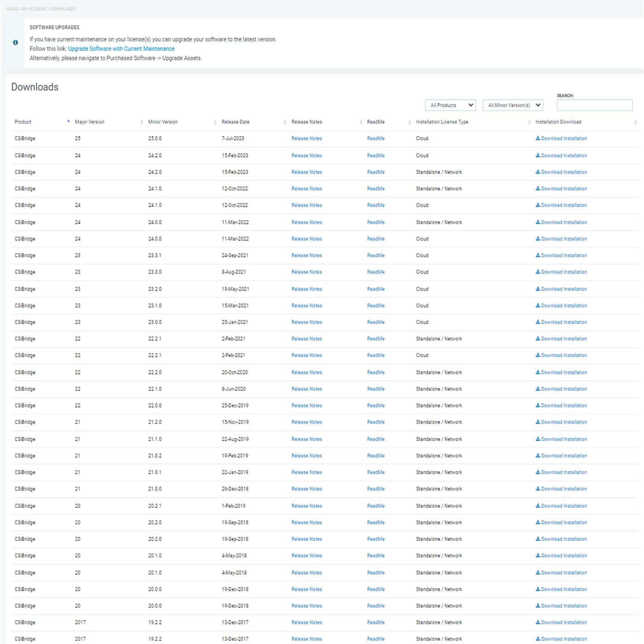Open ReadMe for version 21.0.0
This screenshot has height=644, width=644.
tap(376, 488)
